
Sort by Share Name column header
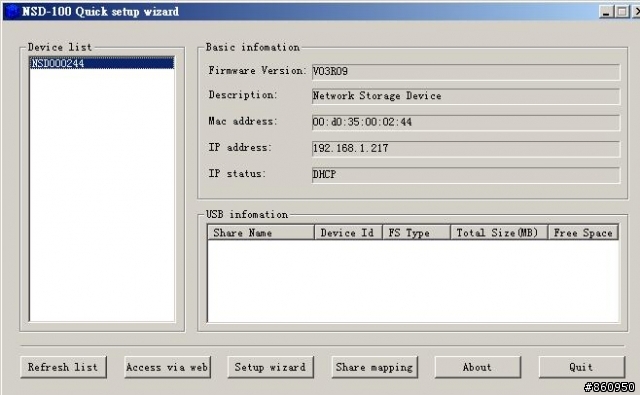tap(261, 233)
